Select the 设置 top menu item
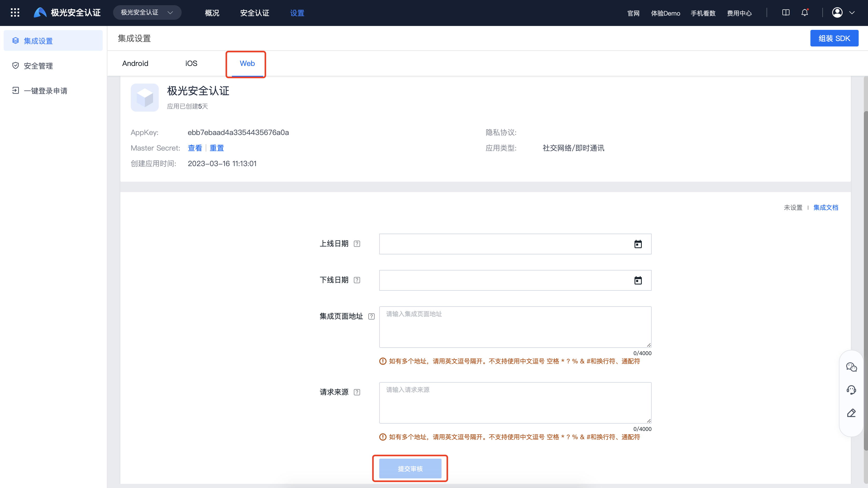This screenshot has height=488, width=868. [297, 13]
